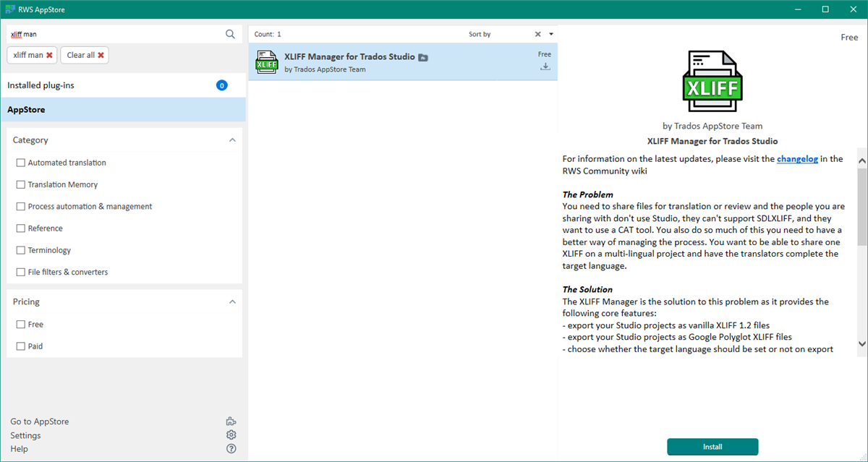The image size is (868, 462).
Task: Enable the File filters & converters checkbox
Action: [x=21, y=272]
